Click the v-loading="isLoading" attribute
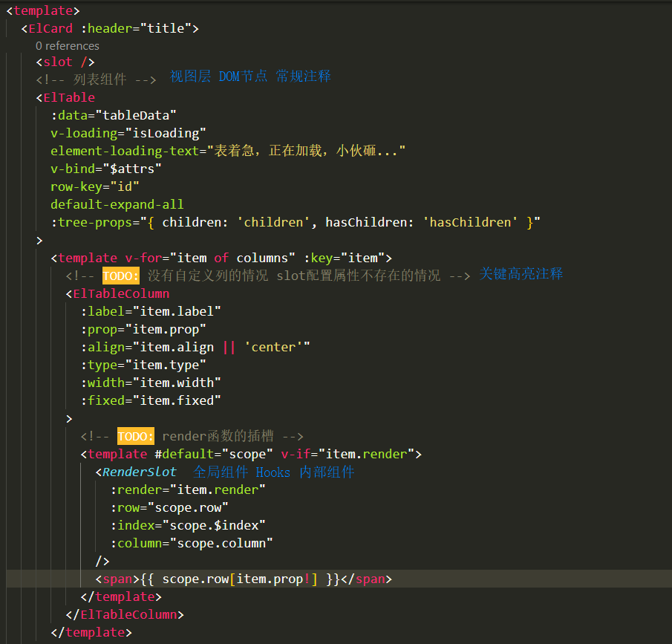Screen dimensions: 672x644 tap(128, 134)
